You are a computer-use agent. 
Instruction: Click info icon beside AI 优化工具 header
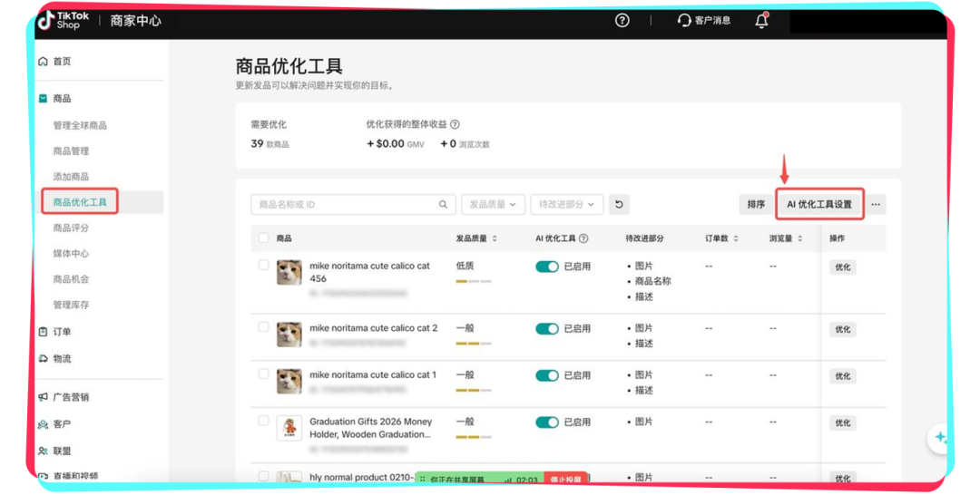[583, 238]
